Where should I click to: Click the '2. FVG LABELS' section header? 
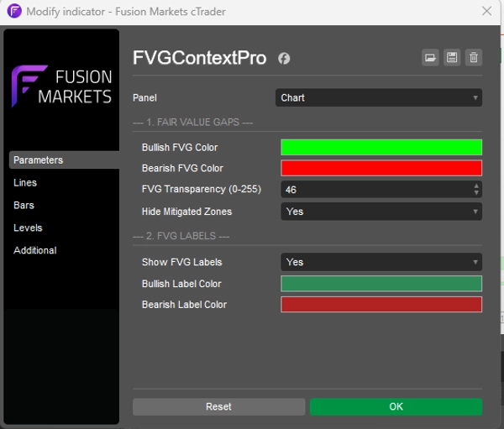[x=181, y=236]
